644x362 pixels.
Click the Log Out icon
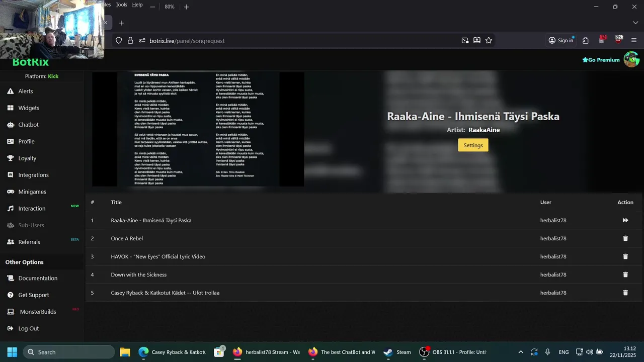coord(10,328)
